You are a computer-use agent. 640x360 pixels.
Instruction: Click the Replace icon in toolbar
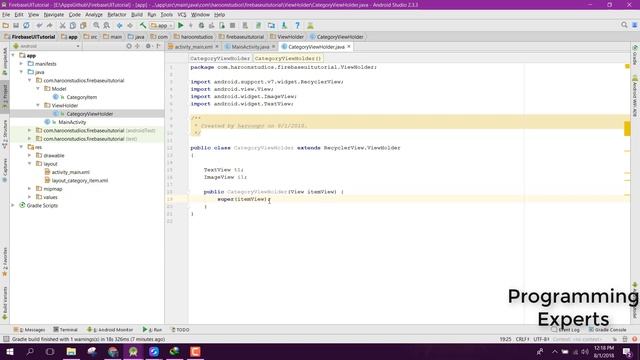[107, 25]
